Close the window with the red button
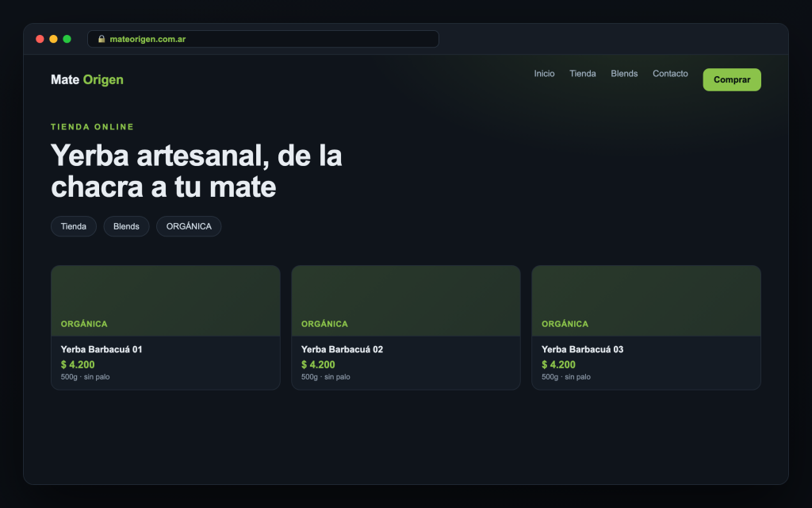The height and width of the screenshot is (508, 812). point(40,39)
